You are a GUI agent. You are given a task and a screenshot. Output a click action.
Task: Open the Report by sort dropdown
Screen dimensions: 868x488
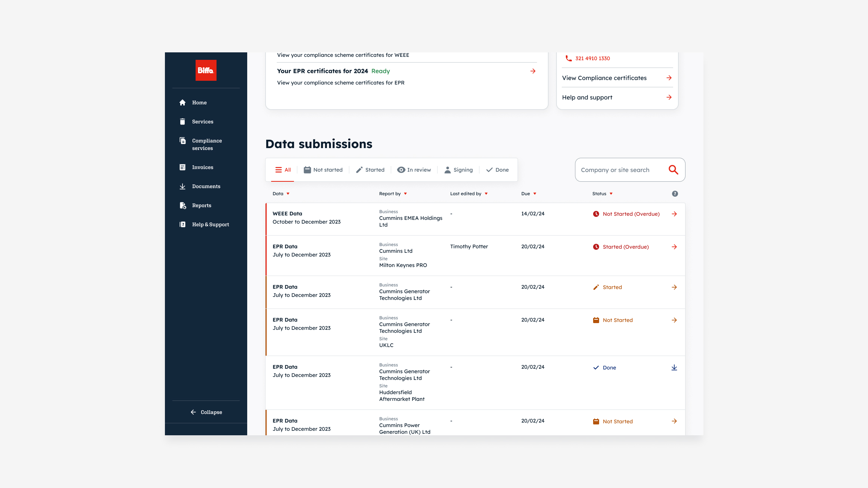[406, 193]
